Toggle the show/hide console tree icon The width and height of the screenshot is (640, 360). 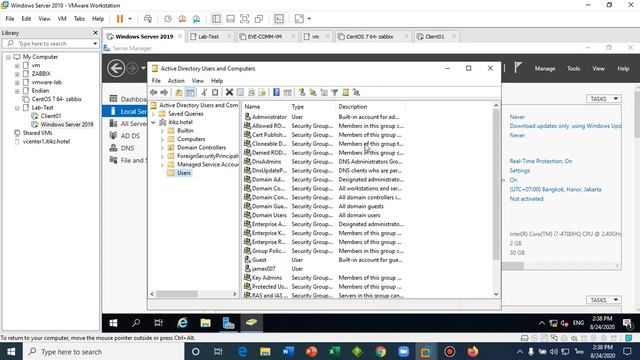190,93
